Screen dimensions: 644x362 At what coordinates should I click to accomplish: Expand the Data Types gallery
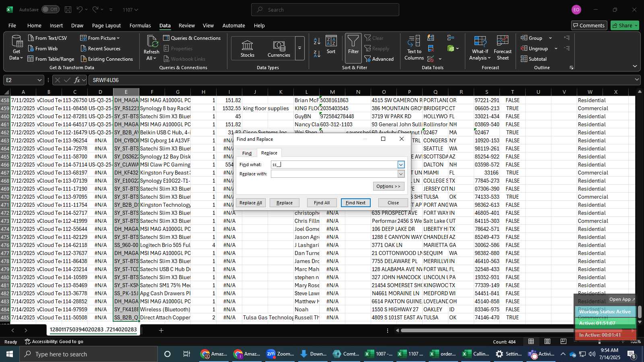[299, 48]
